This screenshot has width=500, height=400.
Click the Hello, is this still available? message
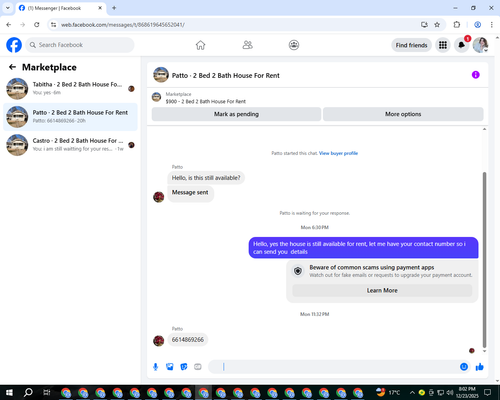coord(206,178)
